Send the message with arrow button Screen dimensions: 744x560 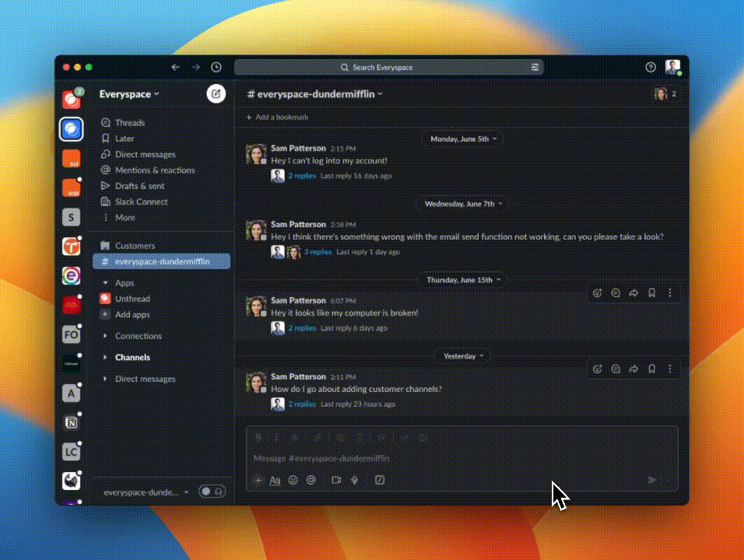pyautogui.click(x=652, y=481)
